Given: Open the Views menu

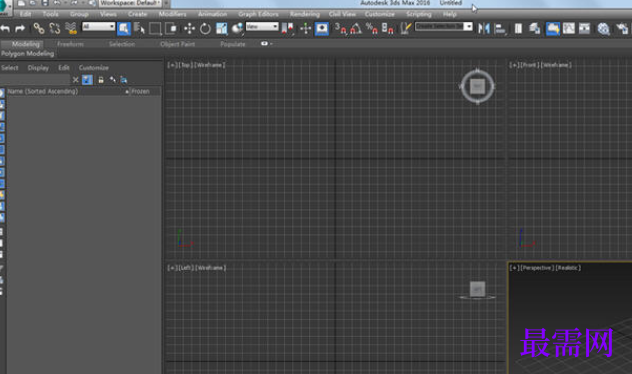Looking at the screenshot, I should click(x=108, y=14).
